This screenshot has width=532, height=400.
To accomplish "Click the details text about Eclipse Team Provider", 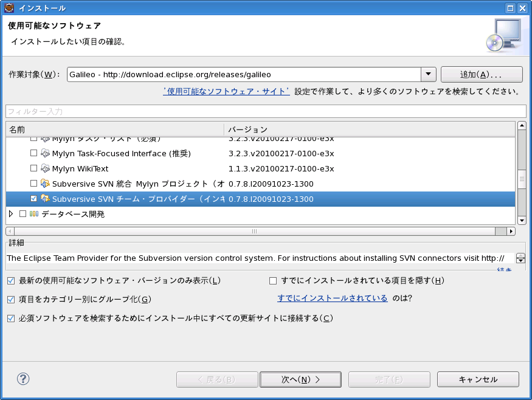I will pyautogui.click(x=255, y=258).
